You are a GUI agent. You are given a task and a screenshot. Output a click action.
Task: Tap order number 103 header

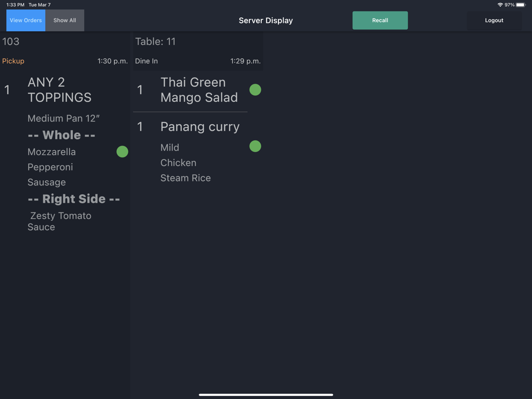tap(11, 42)
